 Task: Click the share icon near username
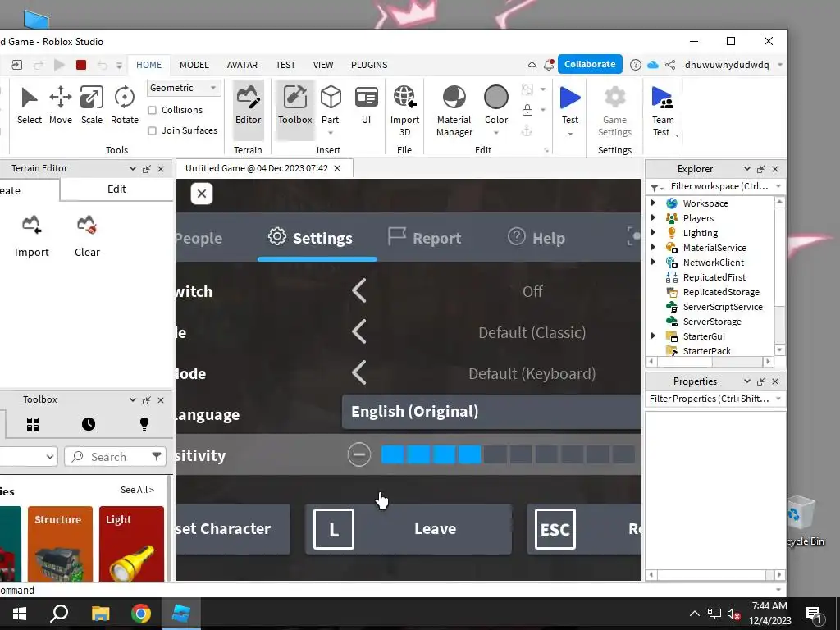point(670,65)
